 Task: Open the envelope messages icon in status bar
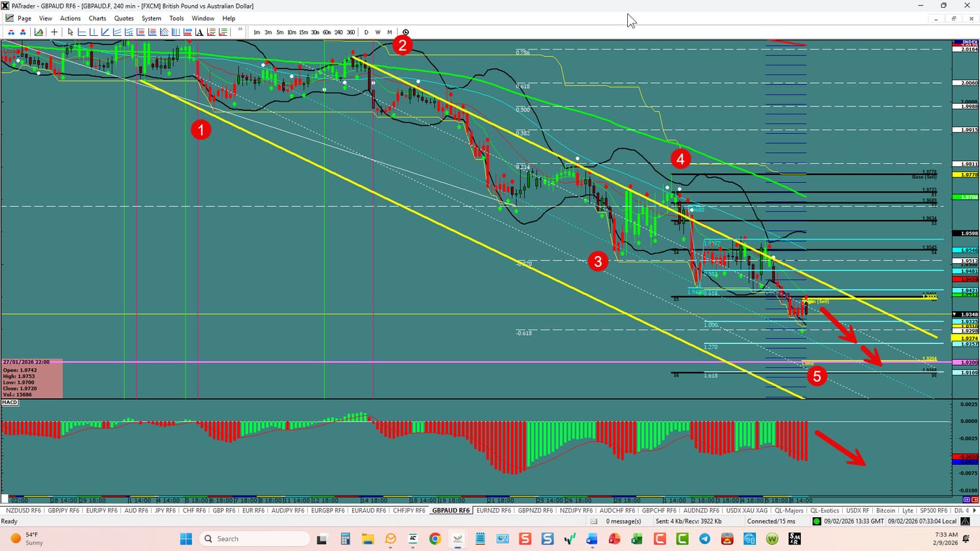(594, 521)
